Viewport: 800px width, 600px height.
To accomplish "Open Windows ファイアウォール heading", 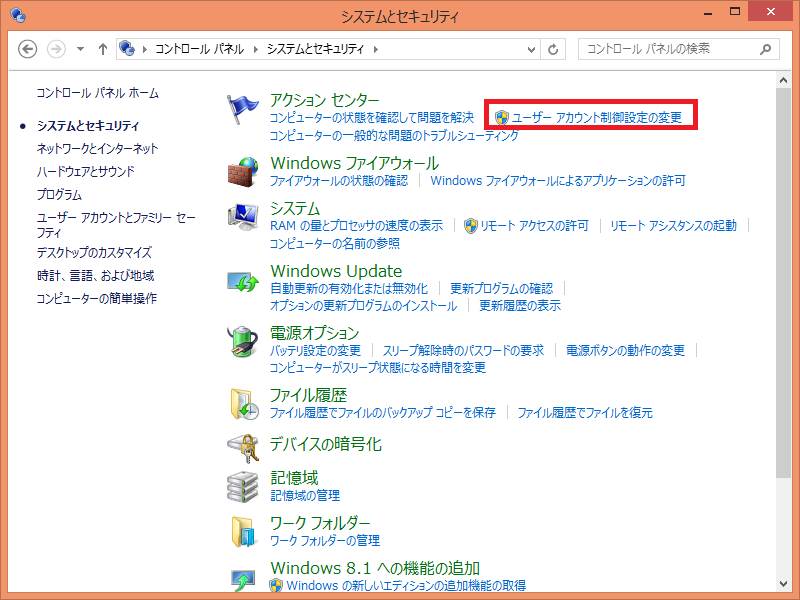I will [x=355, y=163].
